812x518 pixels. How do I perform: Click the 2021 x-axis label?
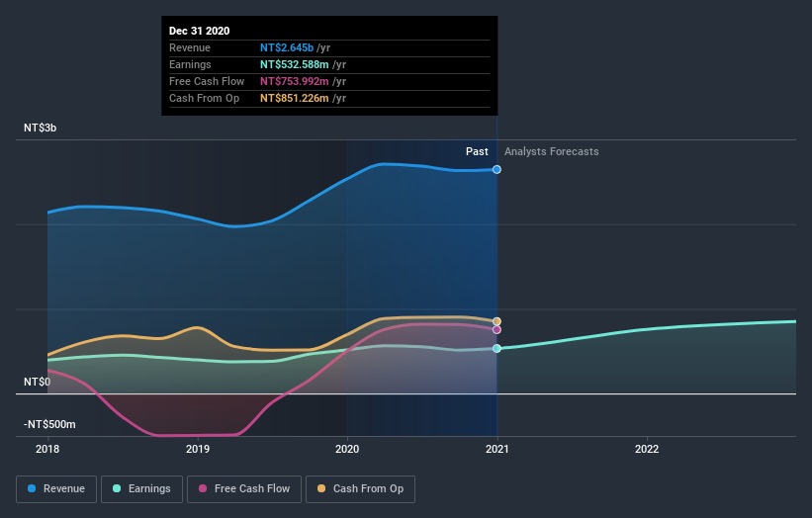pos(497,449)
